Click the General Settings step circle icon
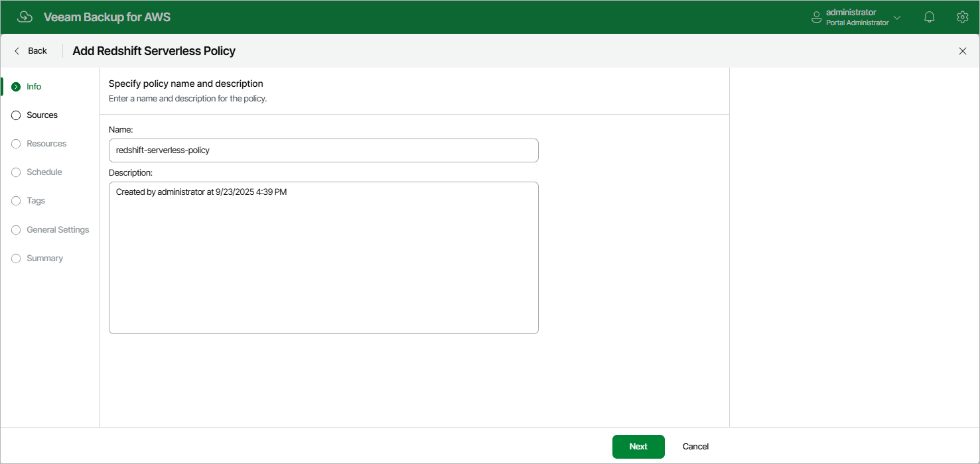Viewport: 980px width, 464px height. point(16,230)
